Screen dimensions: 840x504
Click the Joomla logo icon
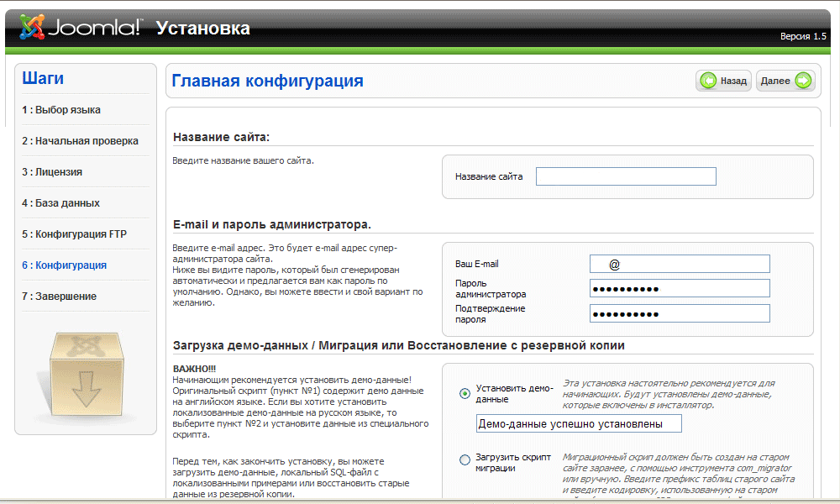pyautogui.click(x=32, y=27)
